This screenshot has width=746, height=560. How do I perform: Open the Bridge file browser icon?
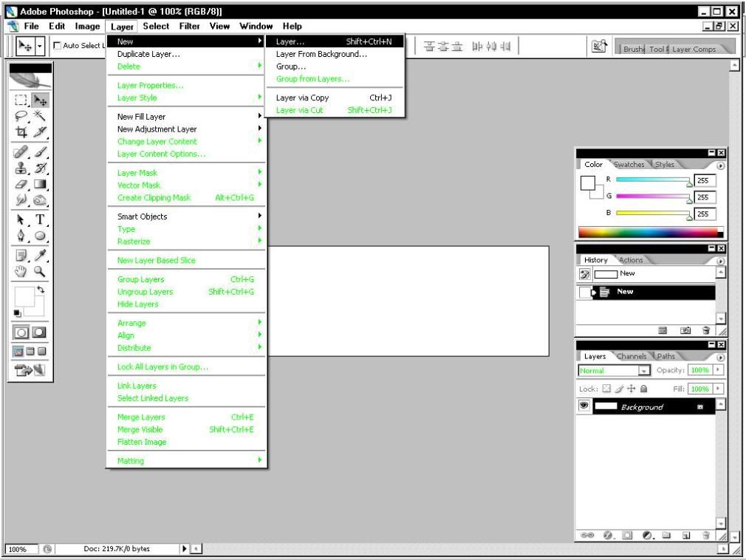pyautogui.click(x=599, y=46)
